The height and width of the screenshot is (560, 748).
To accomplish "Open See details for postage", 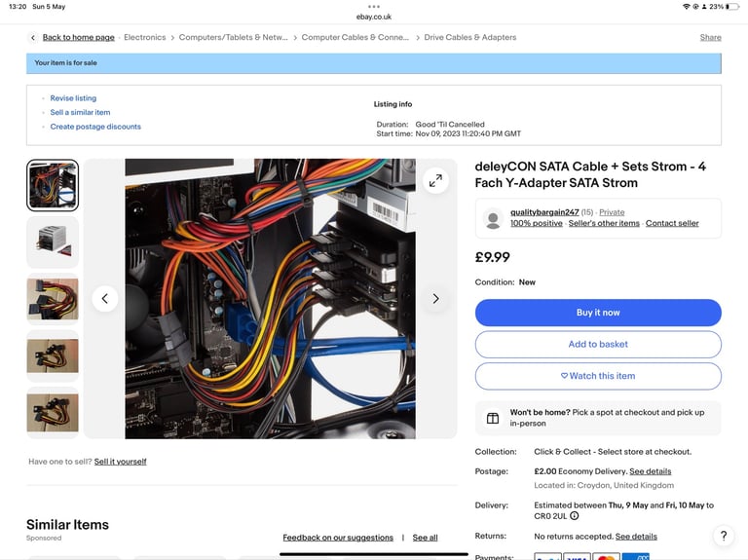I will tap(651, 471).
